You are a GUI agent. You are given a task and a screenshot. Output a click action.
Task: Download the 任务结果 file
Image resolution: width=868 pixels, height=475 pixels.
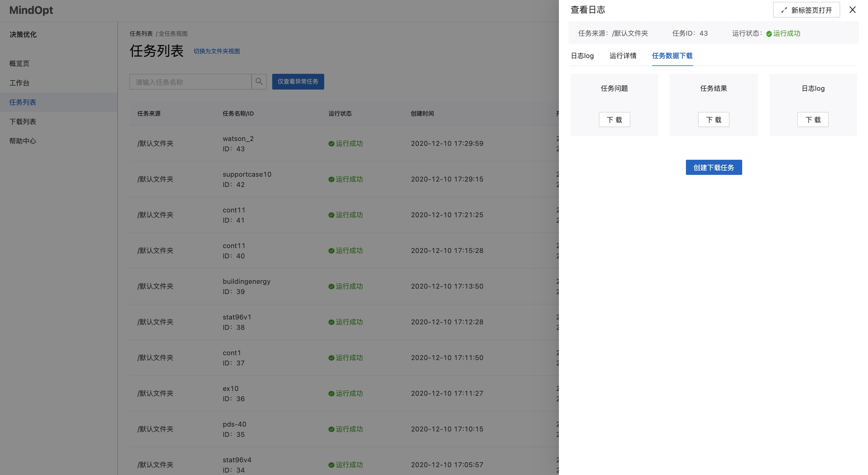(x=713, y=120)
